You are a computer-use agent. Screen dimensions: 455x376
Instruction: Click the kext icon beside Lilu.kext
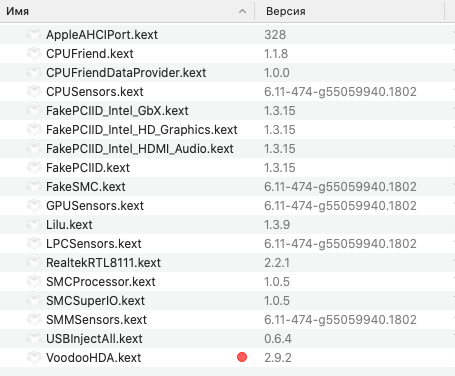34,224
